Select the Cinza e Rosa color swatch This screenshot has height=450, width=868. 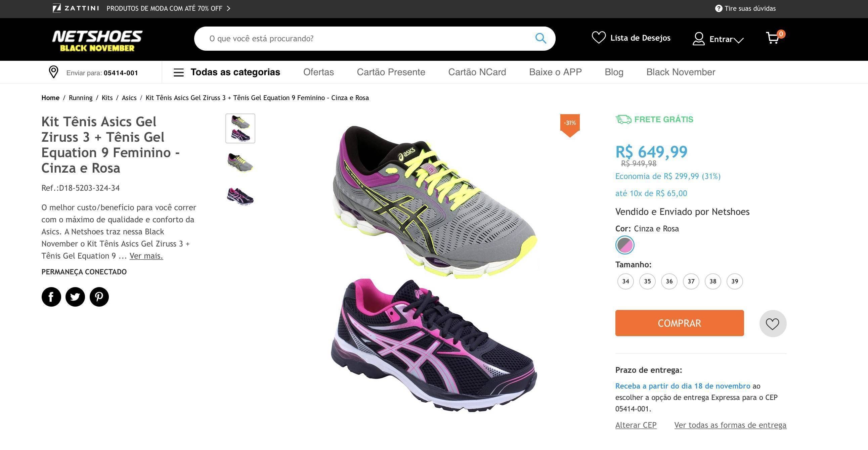[625, 245]
